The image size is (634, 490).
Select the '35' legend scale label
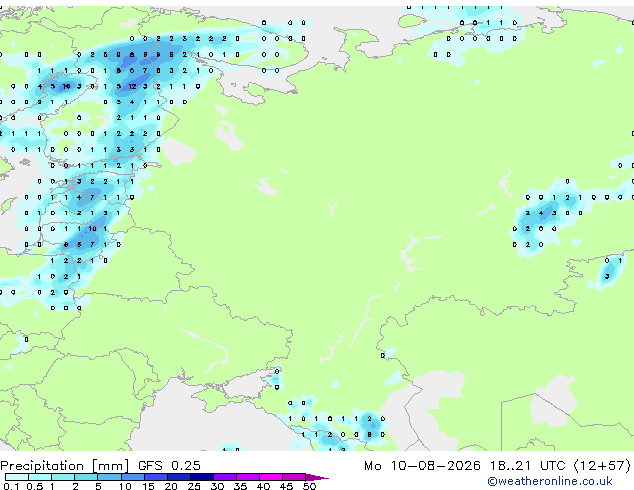pyautogui.click(x=240, y=486)
